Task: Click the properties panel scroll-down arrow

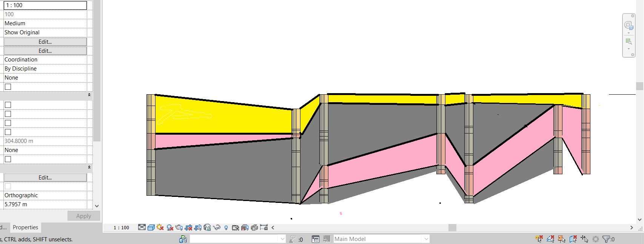Action: tap(97, 206)
